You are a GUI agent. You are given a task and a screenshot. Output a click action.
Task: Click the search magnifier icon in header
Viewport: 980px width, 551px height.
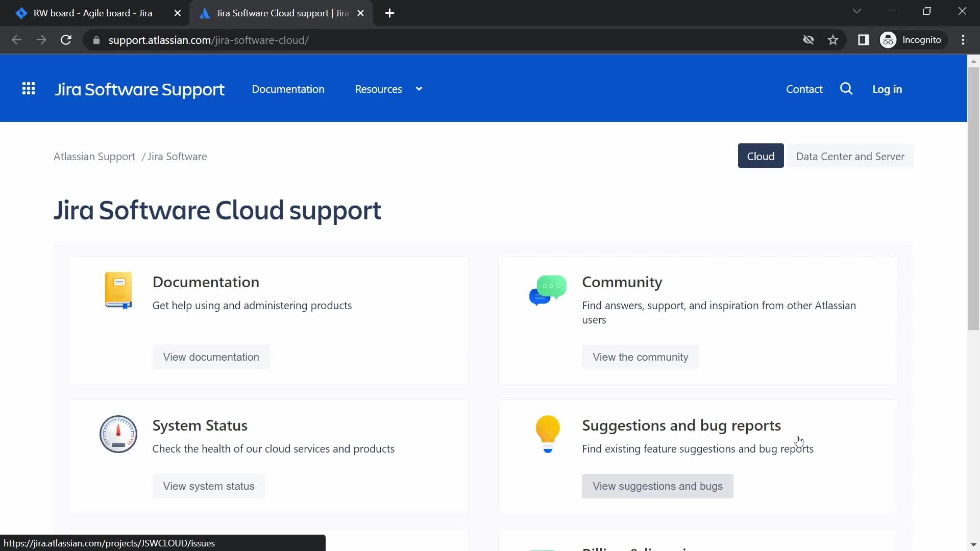(846, 89)
